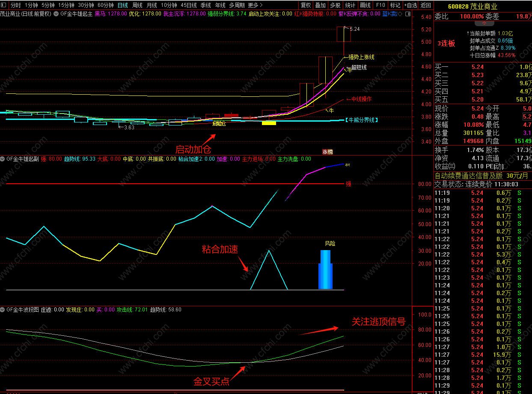Image resolution: width=532 pixels, height=394 pixels.
Task: Click the 强弱分界线: 3.74 indicator value
Action: coord(227,14)
